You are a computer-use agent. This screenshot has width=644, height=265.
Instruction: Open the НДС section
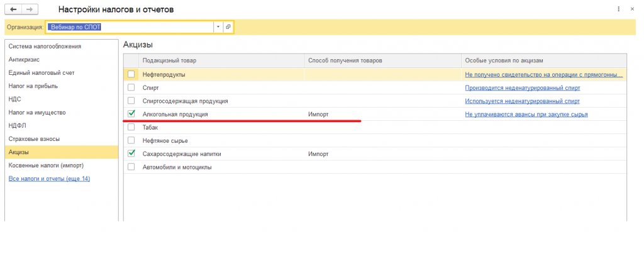tap(62, 99)
